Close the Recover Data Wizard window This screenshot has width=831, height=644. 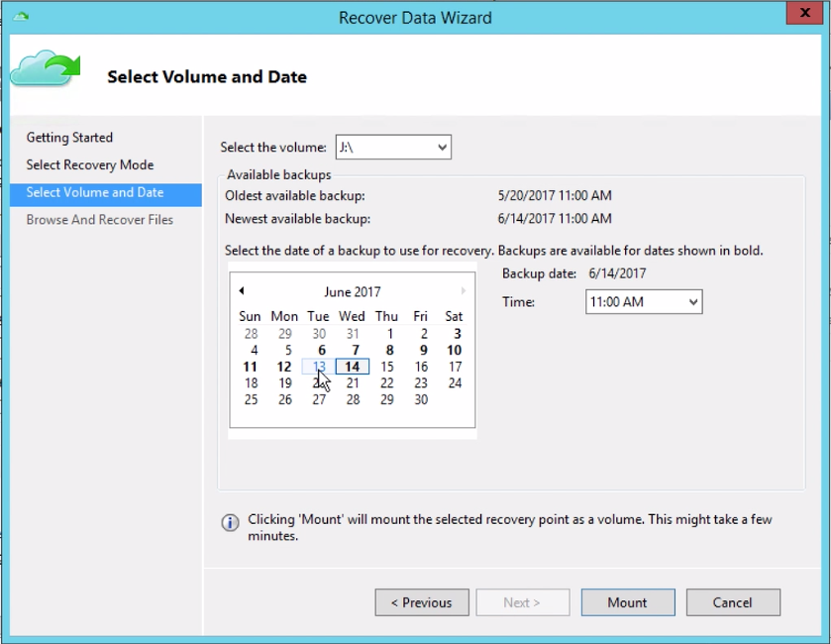804,13
